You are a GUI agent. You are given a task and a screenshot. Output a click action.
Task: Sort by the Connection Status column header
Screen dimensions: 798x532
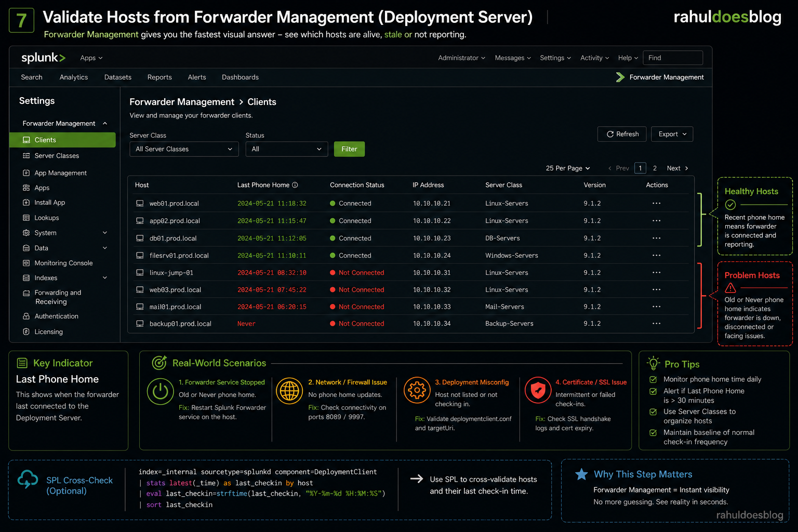click(357, 185)
